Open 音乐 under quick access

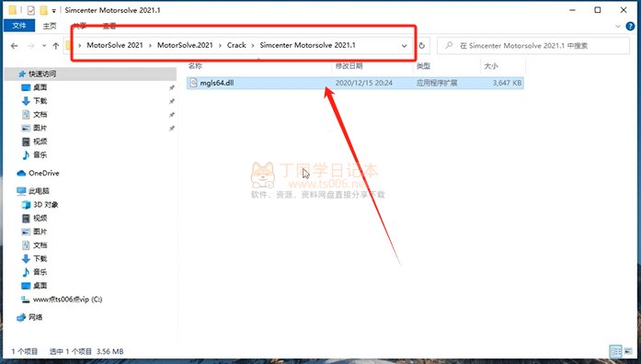coord(40,154)
